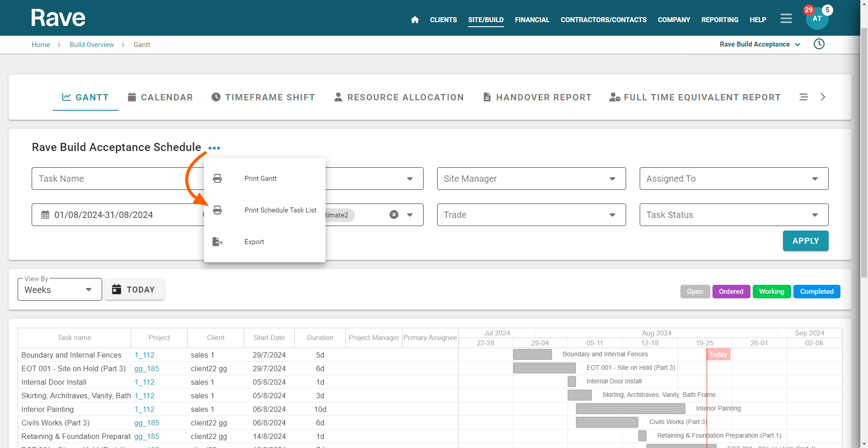Click the printer icon beside Print Gantt
Screen dimensions: 868x448
(217, 179)
